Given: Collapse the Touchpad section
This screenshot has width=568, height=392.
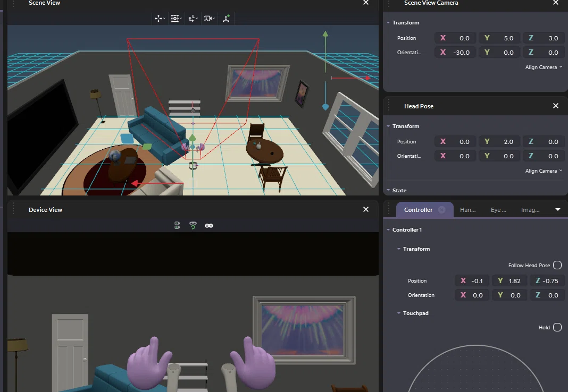Looking at the screenshot, I should point(399,313).
